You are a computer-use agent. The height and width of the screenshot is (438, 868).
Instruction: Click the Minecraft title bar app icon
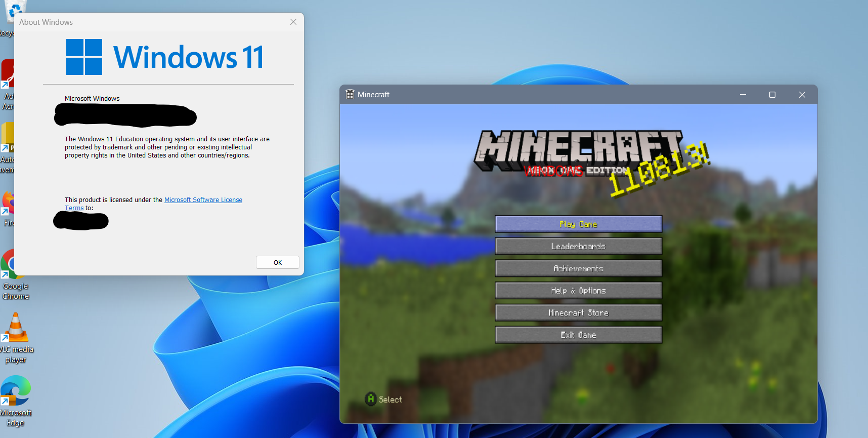[350, 95]
